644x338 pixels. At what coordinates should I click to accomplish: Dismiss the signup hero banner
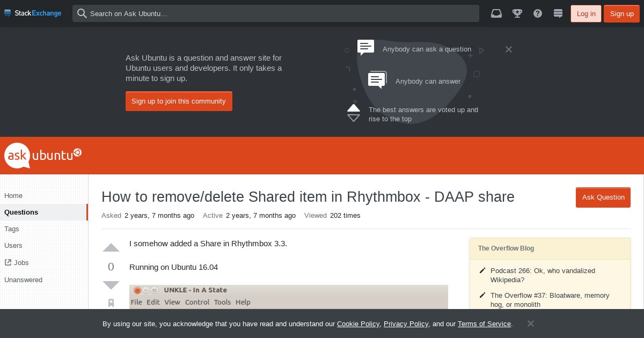[509, 49]
